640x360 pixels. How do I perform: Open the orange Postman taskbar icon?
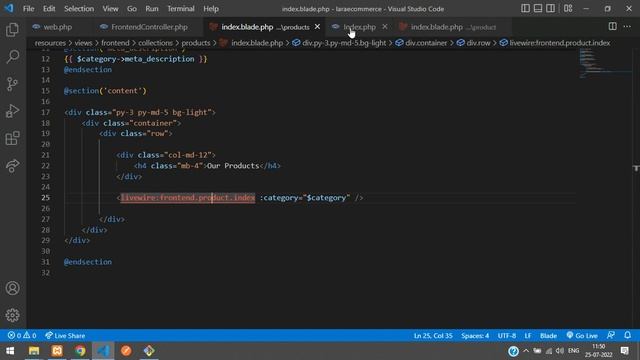tap(126, 351)
